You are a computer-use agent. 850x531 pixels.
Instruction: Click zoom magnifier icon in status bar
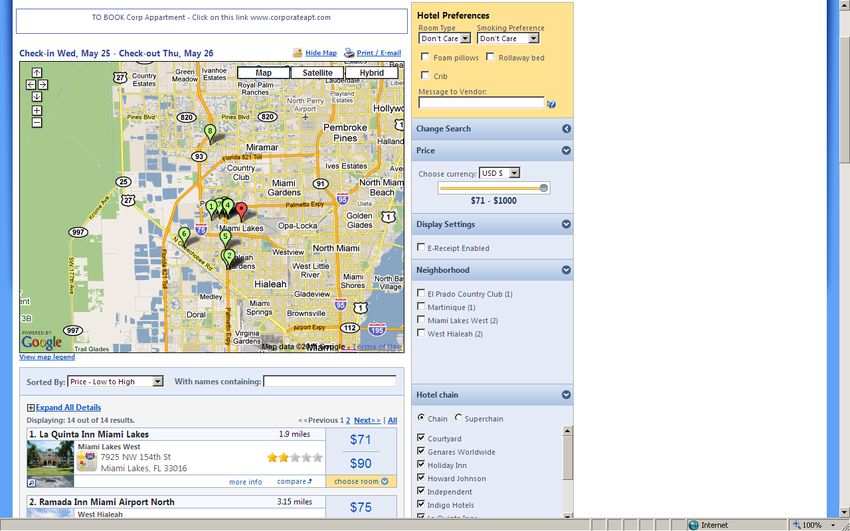pos(796,525)
